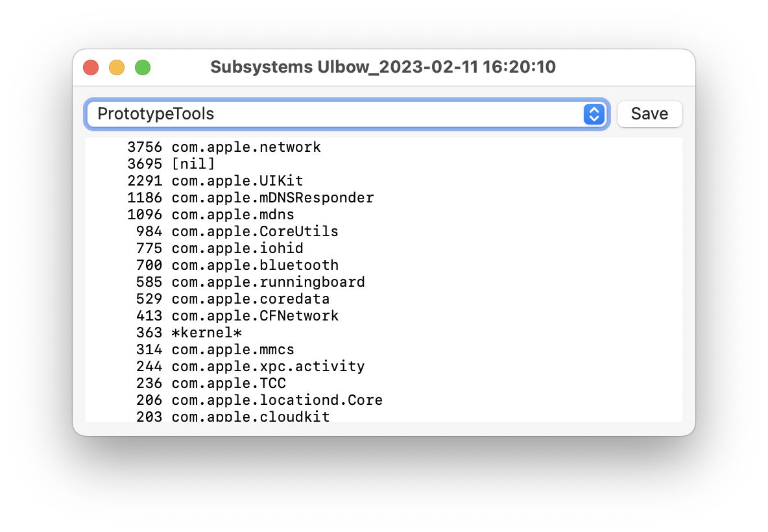This screenshot has height=532, width=768.
Task: Select the com.apple.locationd.Core row
Action: (x=277, y=400)
